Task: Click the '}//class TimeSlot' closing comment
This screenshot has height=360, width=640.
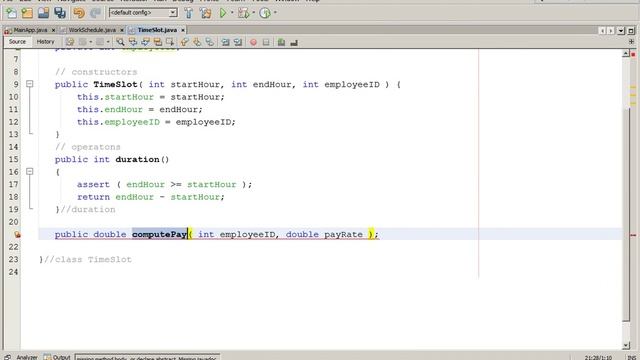Action: point(85,260)
